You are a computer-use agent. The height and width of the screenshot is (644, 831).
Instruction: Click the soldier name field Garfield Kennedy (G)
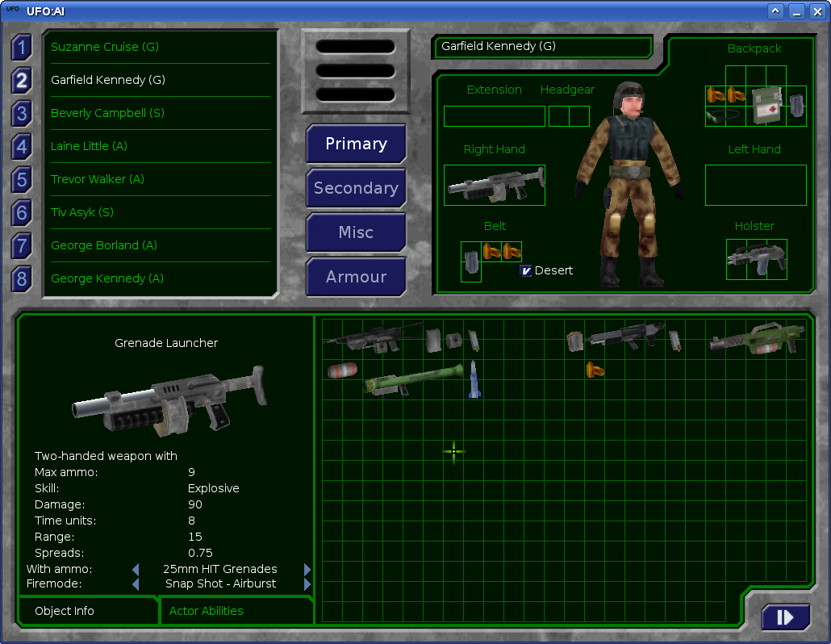pos(543,47)
